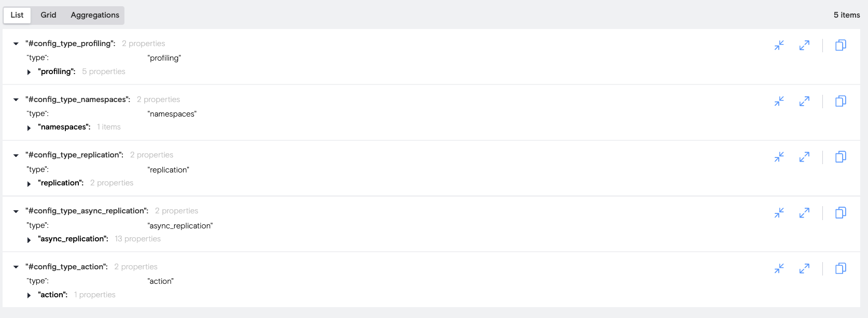Collapse the "#config_type_action" entry
868x318 pixels.
(x=16, y=267)
